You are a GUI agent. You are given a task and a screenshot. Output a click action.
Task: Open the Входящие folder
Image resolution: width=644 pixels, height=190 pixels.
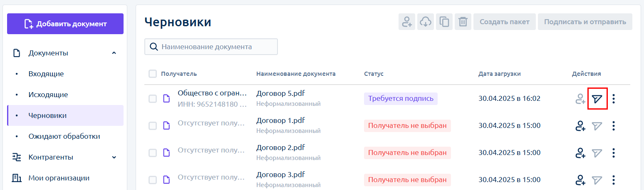click(x=46, y=74)
